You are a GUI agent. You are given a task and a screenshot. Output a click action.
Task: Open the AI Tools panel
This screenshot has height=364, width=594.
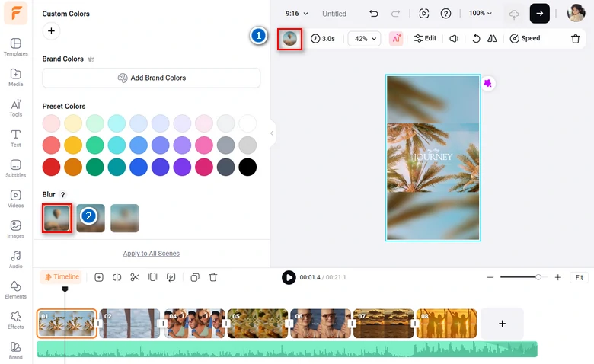[x=15, y=108]
